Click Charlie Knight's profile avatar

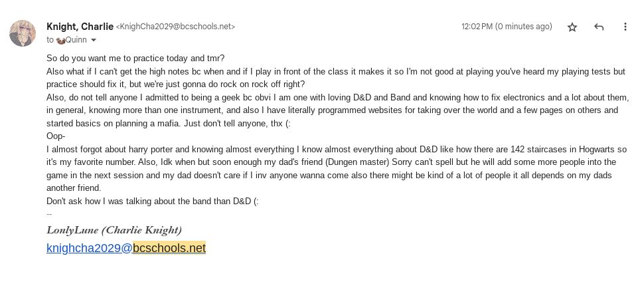click(23, 33)
